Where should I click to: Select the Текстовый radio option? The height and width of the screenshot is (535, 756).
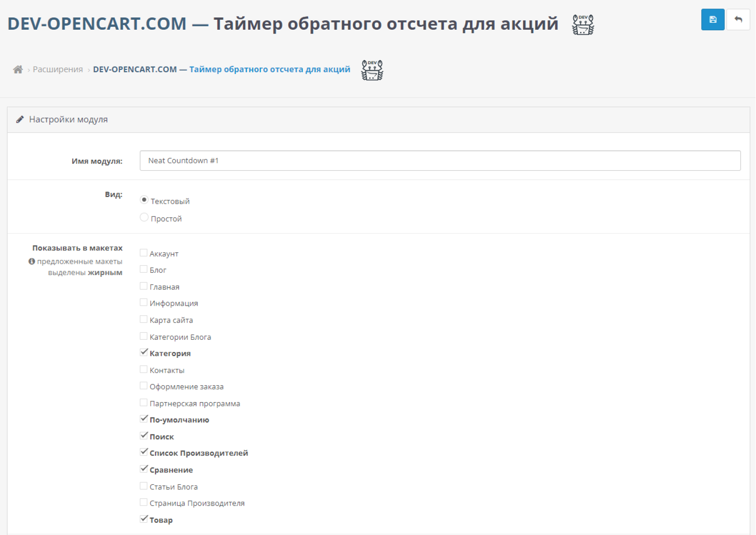(x=144, y=200)
